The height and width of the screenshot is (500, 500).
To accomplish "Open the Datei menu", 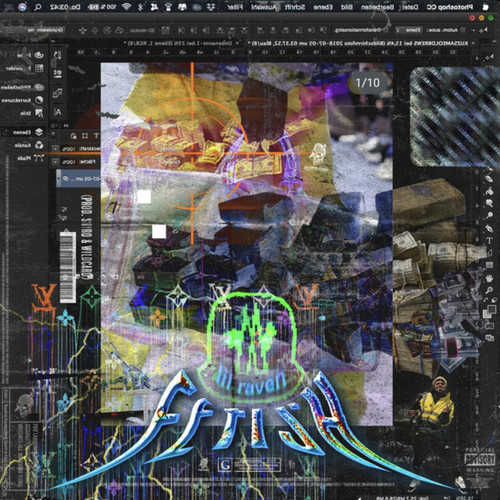I will click(x=409, y=7).
